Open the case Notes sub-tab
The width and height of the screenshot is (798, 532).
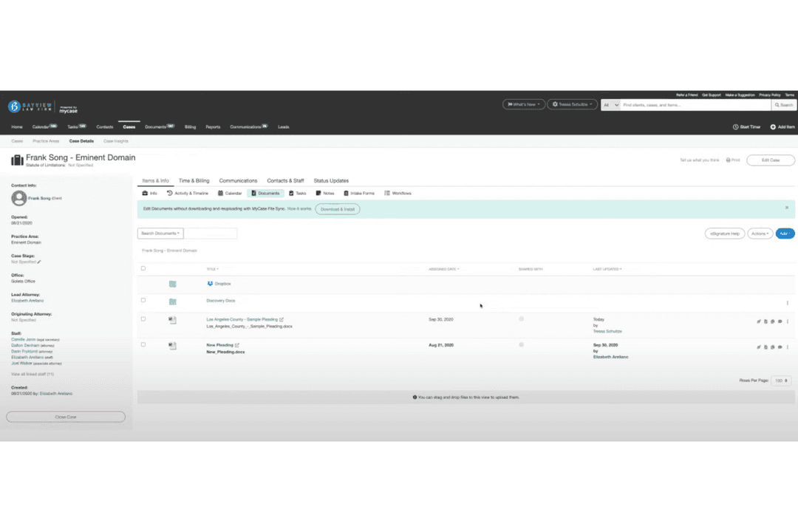coord(324,194)
